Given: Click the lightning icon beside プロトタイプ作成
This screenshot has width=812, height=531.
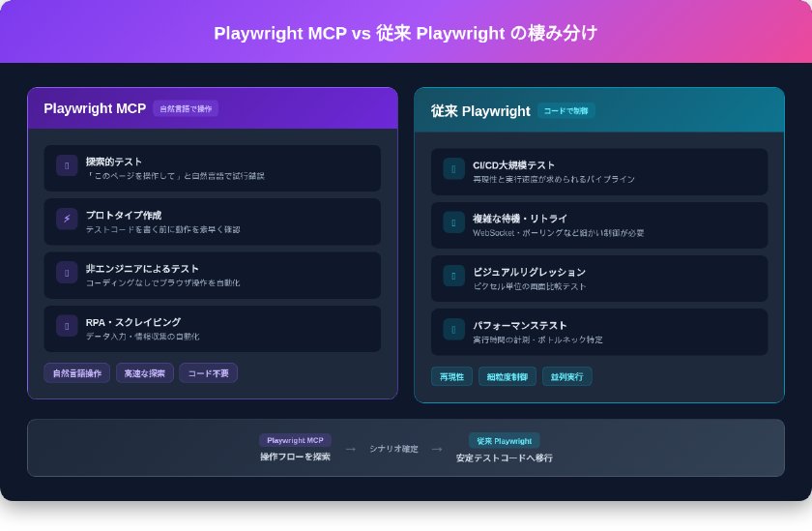Looking at the screenshot, I should (67, 220).
